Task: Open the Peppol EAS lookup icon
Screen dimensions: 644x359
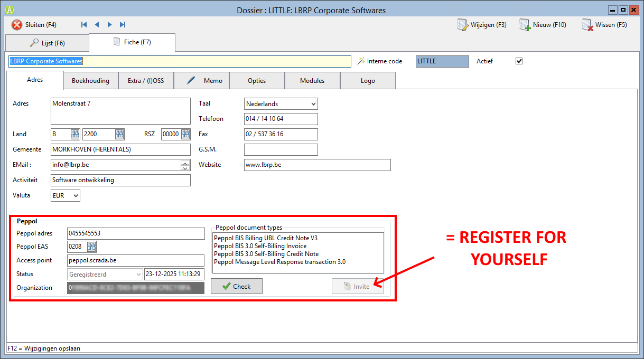Action: tap(91, 247)
